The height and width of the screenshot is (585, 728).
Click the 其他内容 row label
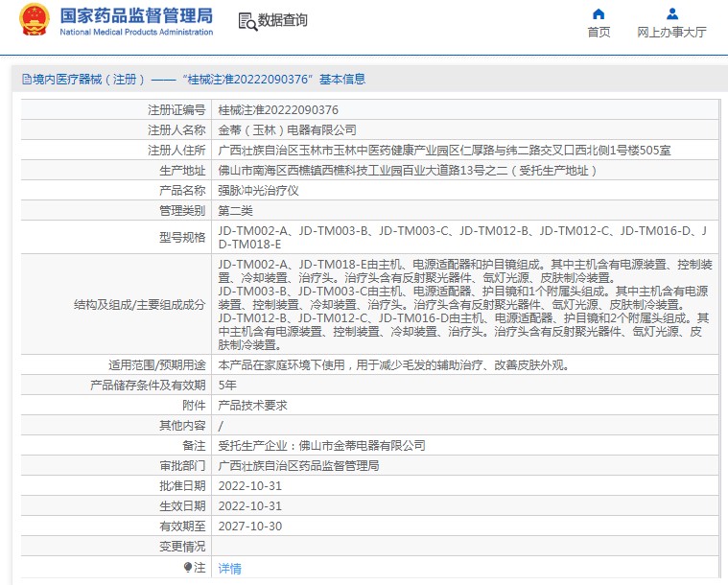pyautogui.click(x=182, y=425)
